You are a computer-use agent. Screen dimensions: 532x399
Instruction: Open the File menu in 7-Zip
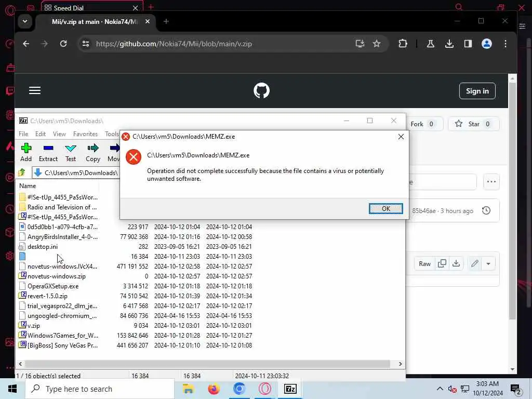pos(23,134)
